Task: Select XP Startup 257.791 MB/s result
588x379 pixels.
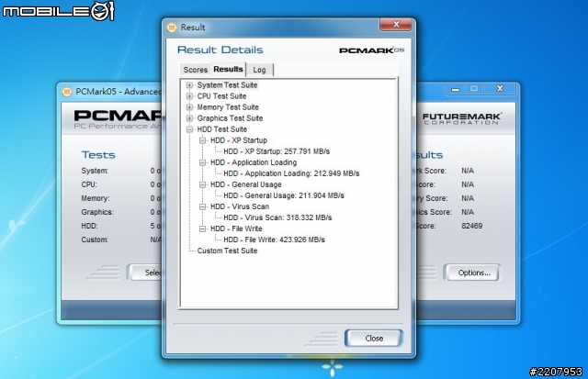Action: (x=277, y=151)
